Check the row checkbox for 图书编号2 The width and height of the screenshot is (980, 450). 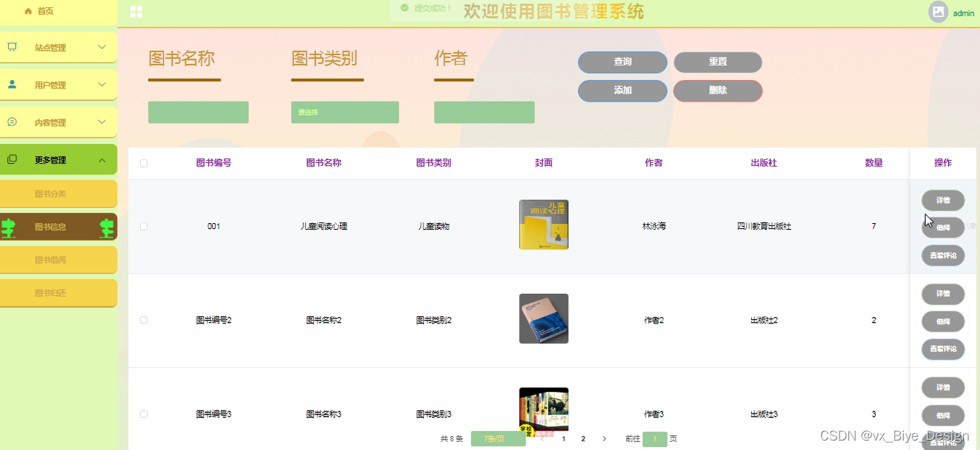tap(144, 321)
